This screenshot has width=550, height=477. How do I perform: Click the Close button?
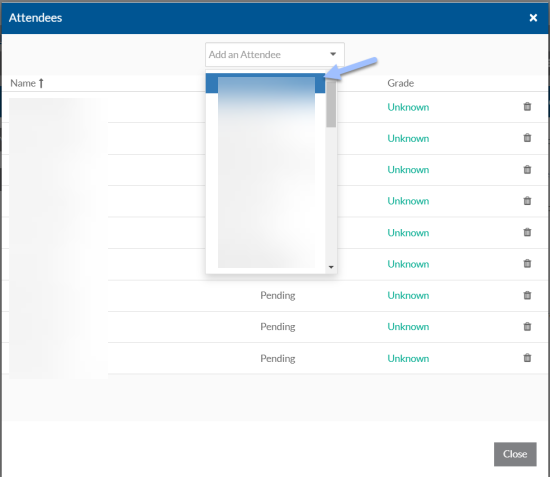[515, 454]
